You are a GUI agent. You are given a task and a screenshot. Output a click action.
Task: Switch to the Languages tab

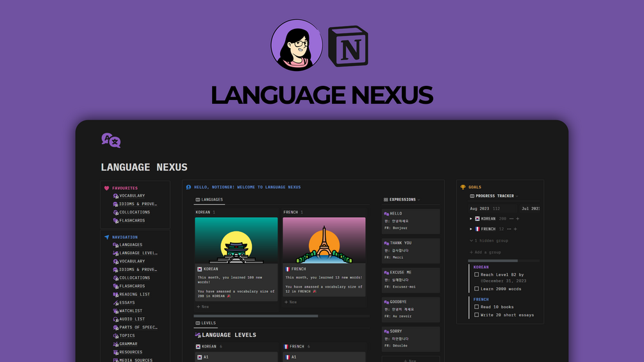point(210,199)
